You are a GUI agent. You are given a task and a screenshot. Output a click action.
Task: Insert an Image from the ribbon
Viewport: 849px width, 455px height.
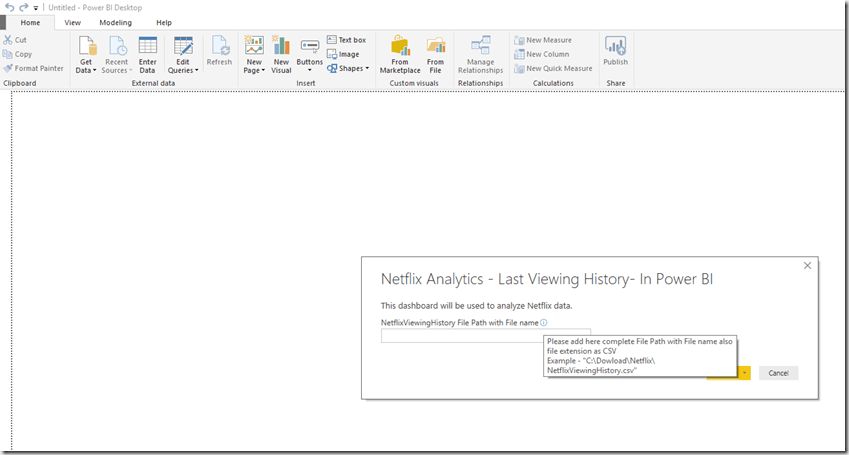pyautogui.click(x=342, y=54)
